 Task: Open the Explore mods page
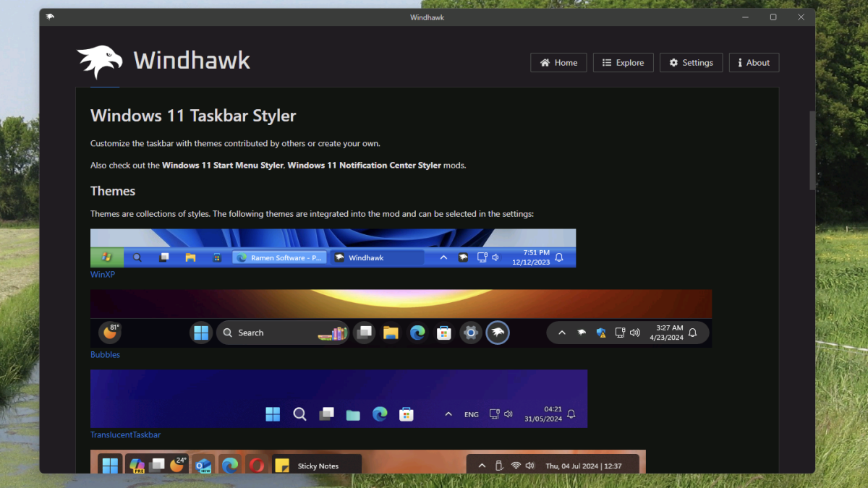coord(623,63)
